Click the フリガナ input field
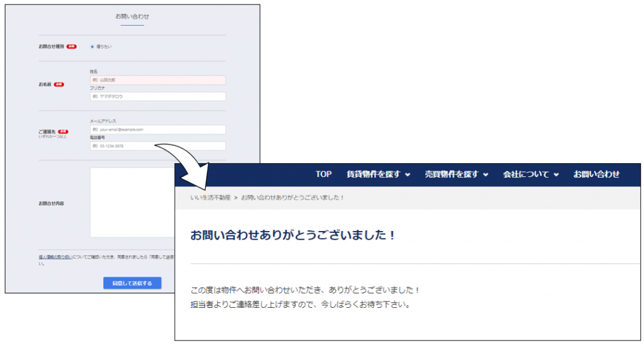This screenshot has height=345, width=644. (157, 96)
